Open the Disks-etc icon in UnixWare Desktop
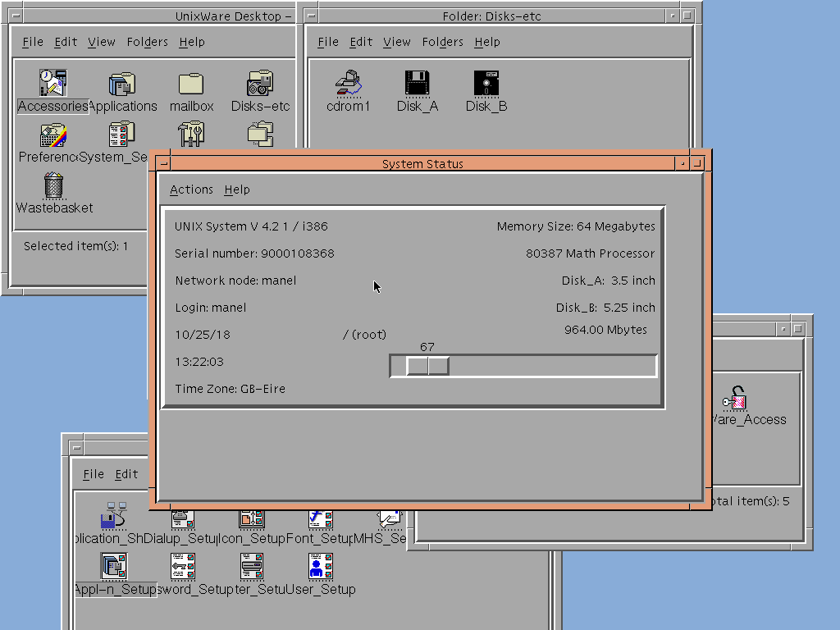The image size is (840, 630). click(x=260, y=84)
